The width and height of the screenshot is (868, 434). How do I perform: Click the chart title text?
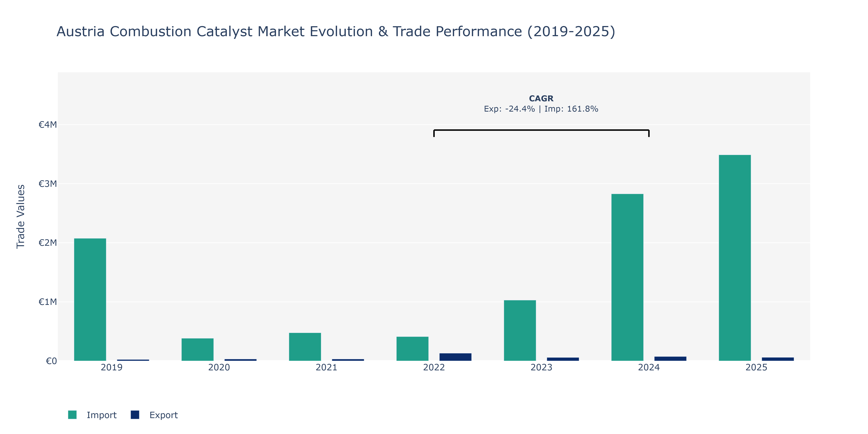pos(336,32)
